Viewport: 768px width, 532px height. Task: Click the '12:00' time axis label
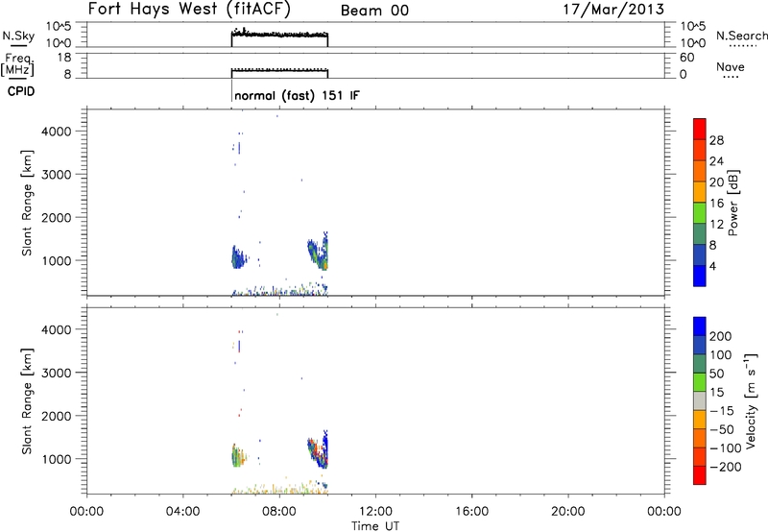click(375, 512)
